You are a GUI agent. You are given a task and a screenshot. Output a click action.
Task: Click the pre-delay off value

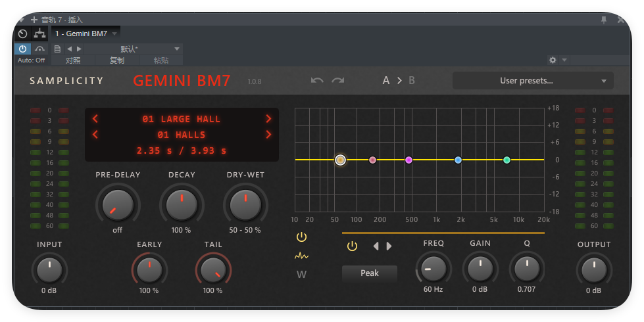click(x=118, y=230)
